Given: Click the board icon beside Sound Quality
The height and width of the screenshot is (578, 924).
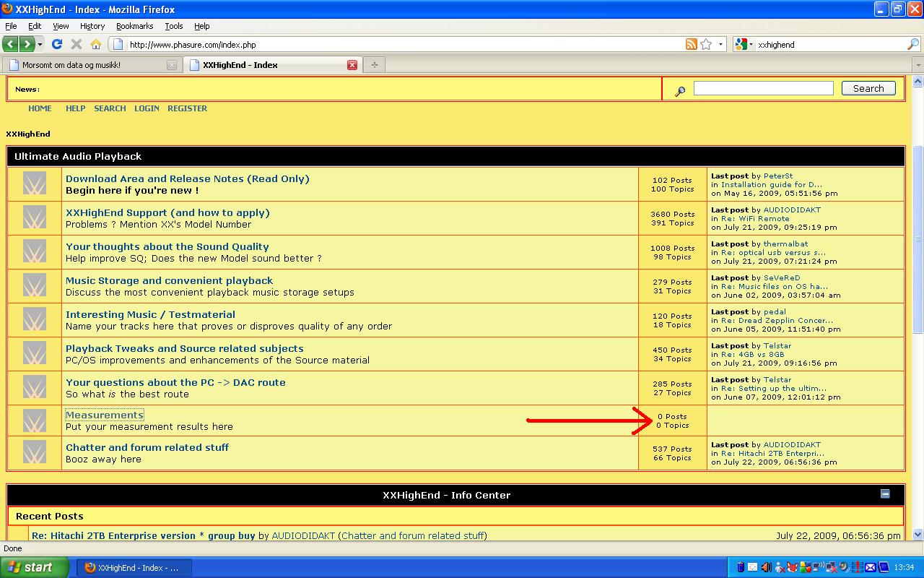Looking at the screenshot, I should [34, 251].
